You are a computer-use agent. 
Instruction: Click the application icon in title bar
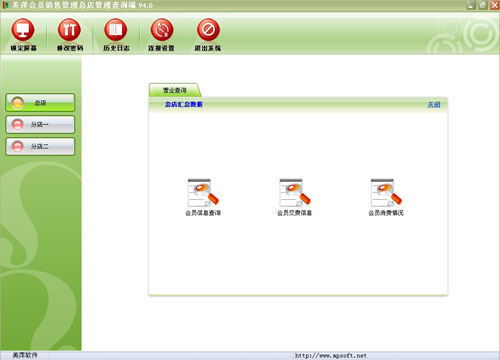tap(5, 5)
